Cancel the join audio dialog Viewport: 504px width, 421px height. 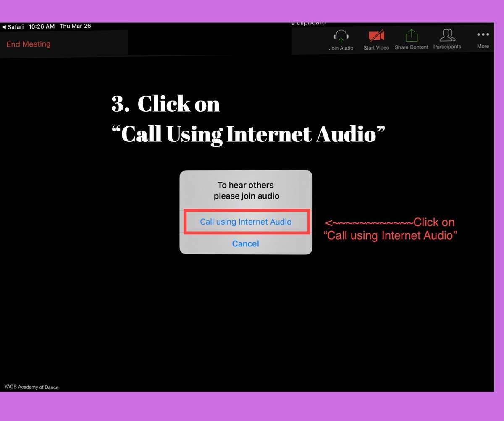click(x=246, y=243)
